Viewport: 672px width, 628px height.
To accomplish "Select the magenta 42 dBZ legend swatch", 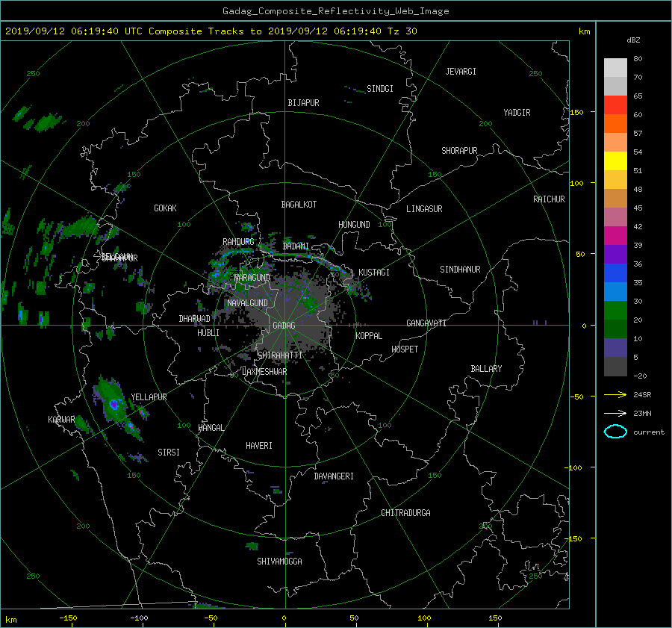I will click(x=615, y=235).
